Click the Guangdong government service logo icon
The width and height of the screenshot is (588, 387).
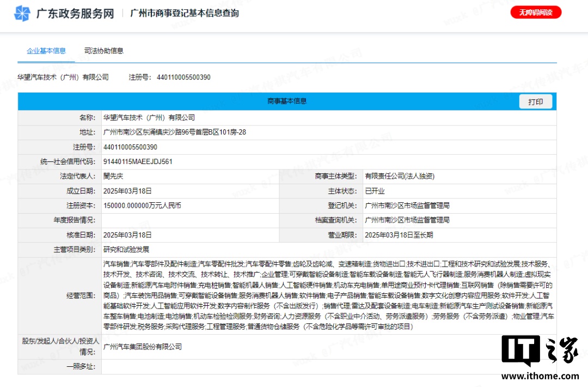[x=22, y=13]
